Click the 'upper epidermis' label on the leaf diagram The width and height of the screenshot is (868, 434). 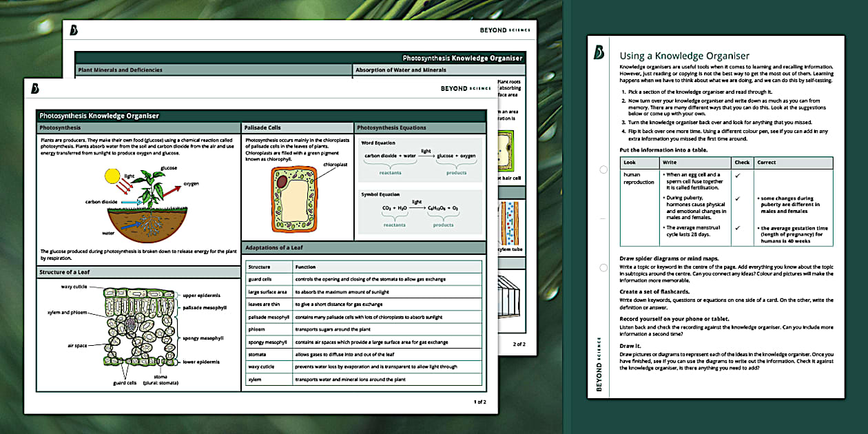[202, 295]
